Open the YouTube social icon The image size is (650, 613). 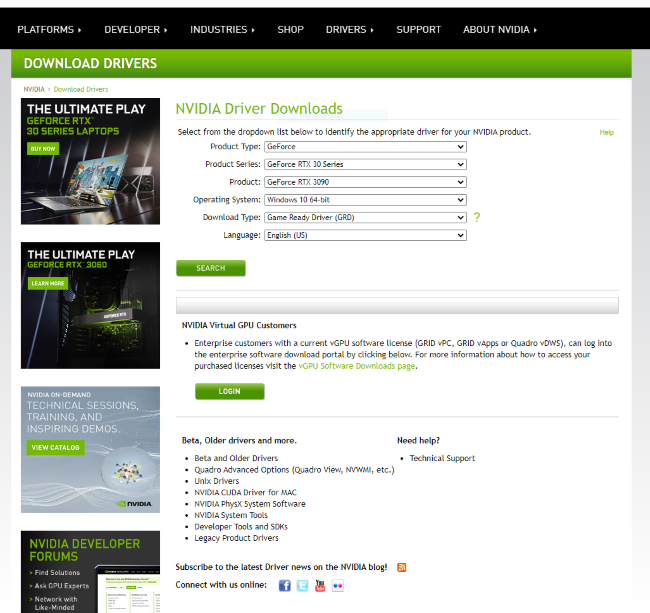pos(320,586)
